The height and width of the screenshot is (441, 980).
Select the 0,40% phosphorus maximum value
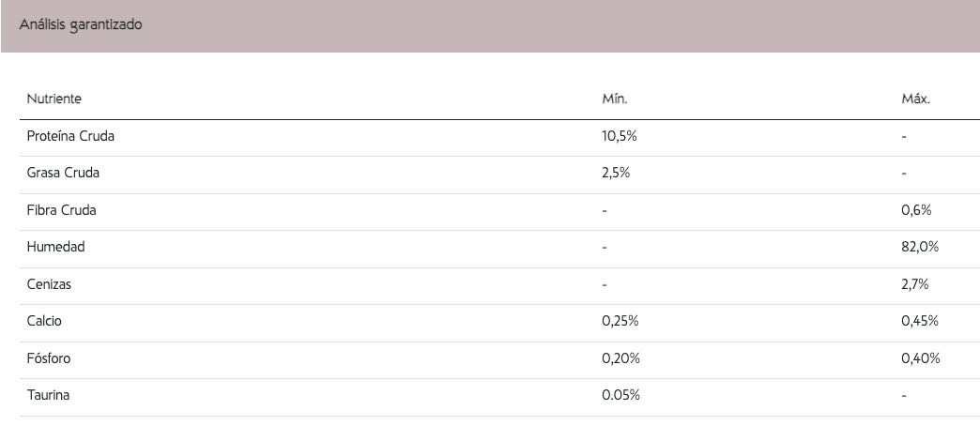tap(921, 358)
